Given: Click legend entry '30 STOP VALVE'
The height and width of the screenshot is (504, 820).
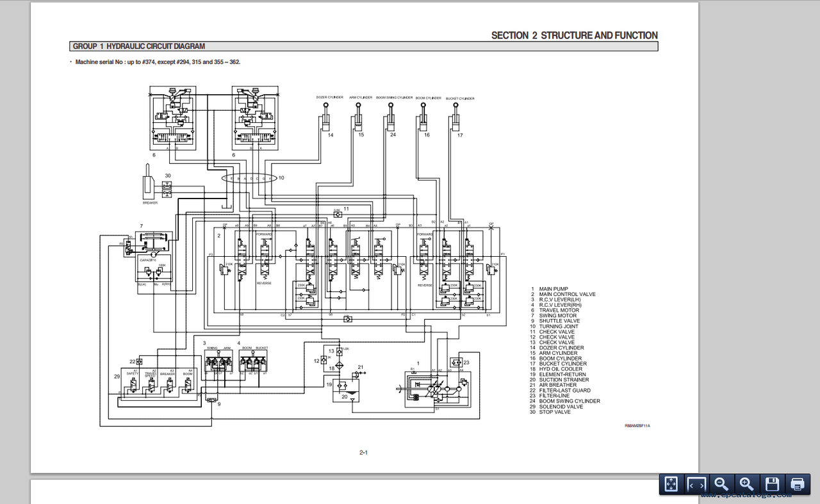Looking at the screenshot, I should coord(550,412).
